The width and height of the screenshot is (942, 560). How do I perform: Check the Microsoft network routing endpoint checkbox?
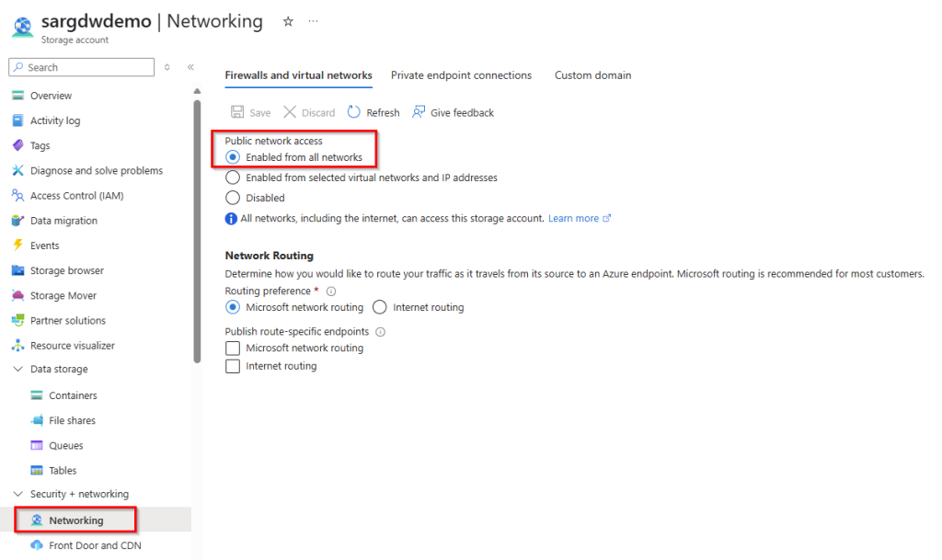pos(233,348)
